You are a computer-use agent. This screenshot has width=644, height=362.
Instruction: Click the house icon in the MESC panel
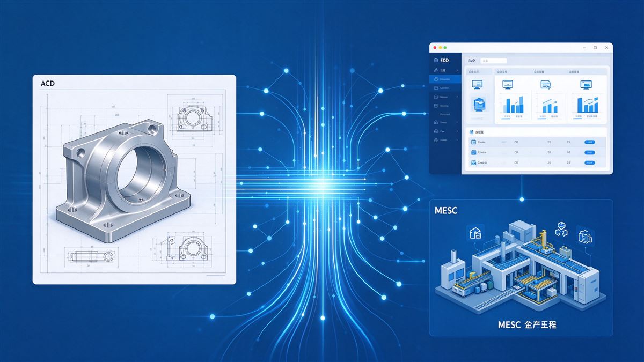pos(475,232)
